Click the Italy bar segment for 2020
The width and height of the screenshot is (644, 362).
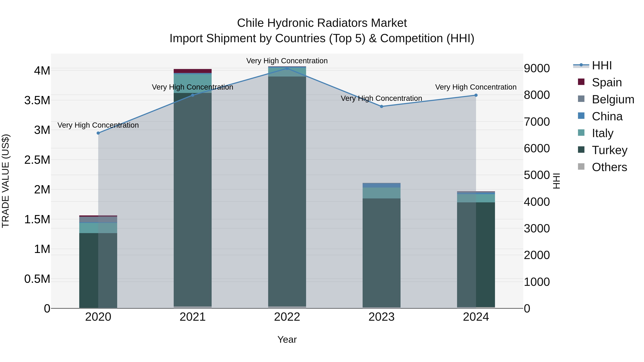(98, 228)
